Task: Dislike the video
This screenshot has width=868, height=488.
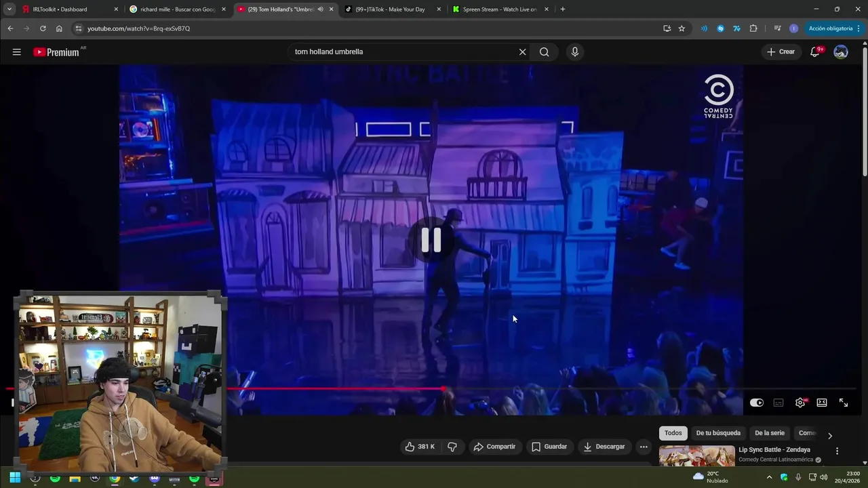Action: click(x=452, y=447)
